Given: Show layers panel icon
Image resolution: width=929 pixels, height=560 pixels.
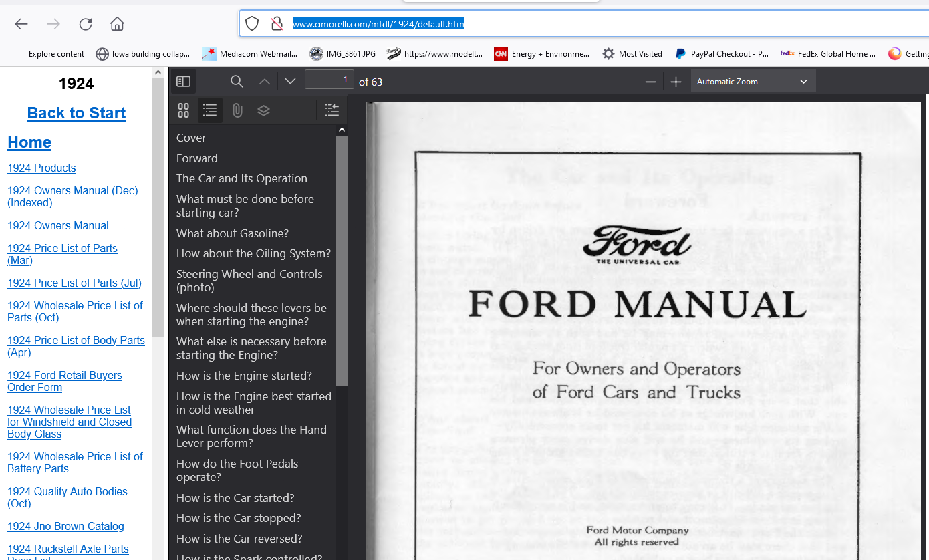Looking at the screenshot, I should point(263,110).
